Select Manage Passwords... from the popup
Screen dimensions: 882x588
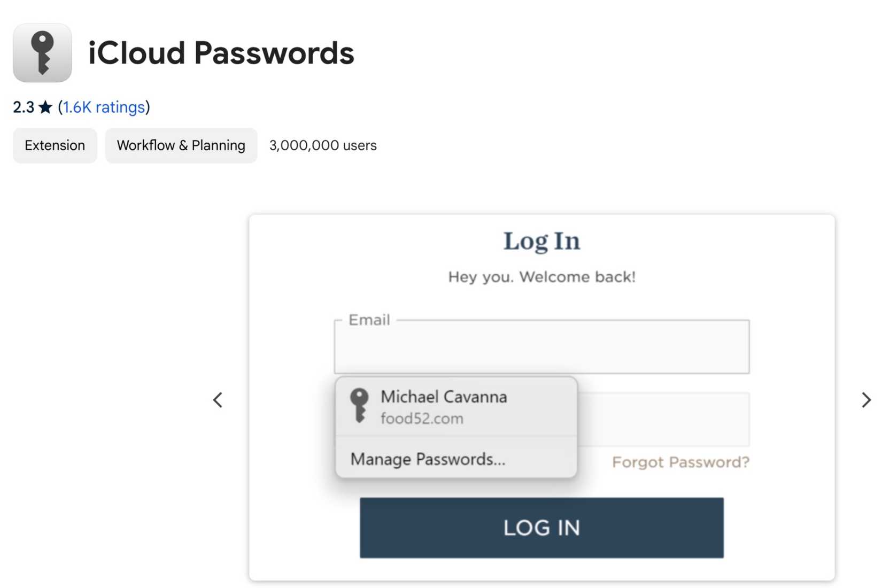click(x=427, y=459)
